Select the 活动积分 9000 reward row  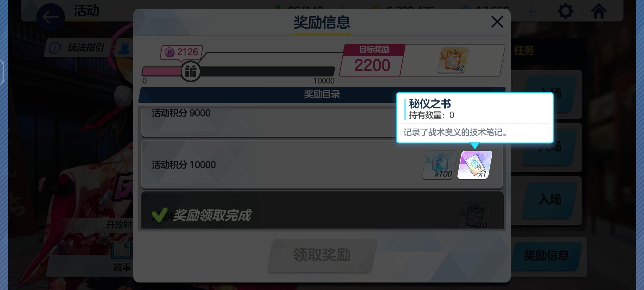click(x=268, y=122)
